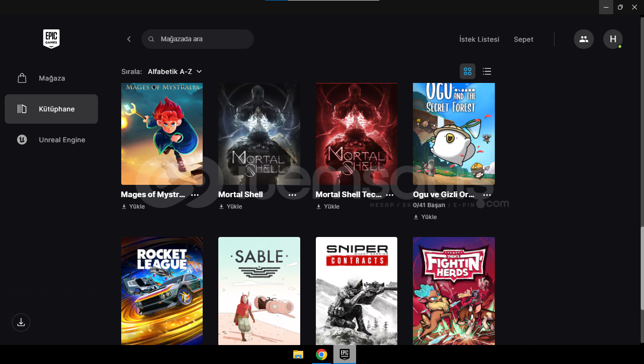Viewport: 644px width, 364px height.
Task: Open the downloads icon in sidebar
Action: (x=21, y=322)
